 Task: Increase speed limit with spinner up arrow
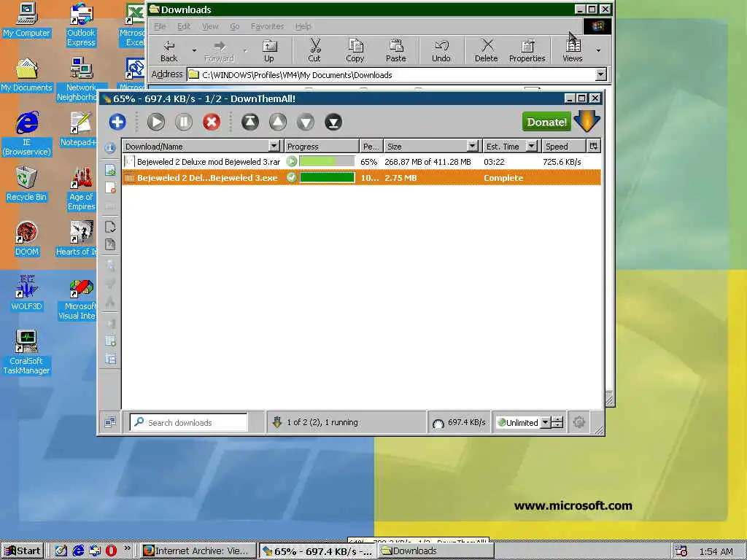557,419
